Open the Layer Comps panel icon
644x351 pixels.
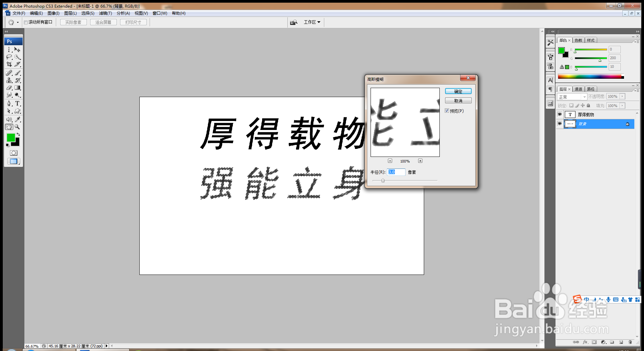click(551, 104)
